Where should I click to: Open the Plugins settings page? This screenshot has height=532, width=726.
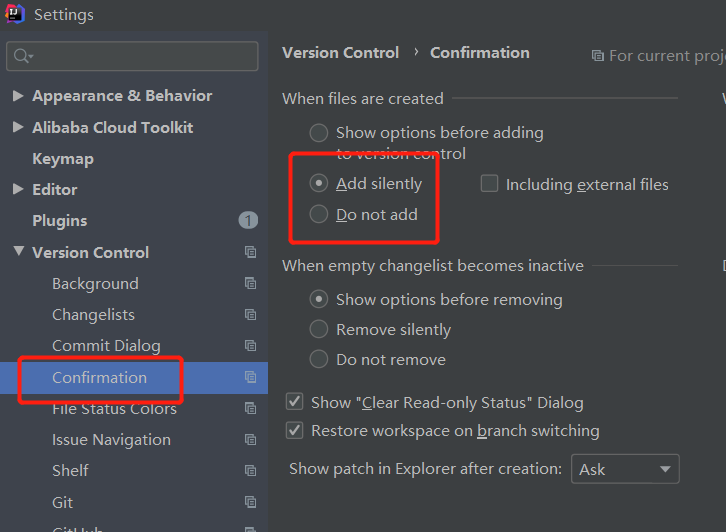(60, 221)
